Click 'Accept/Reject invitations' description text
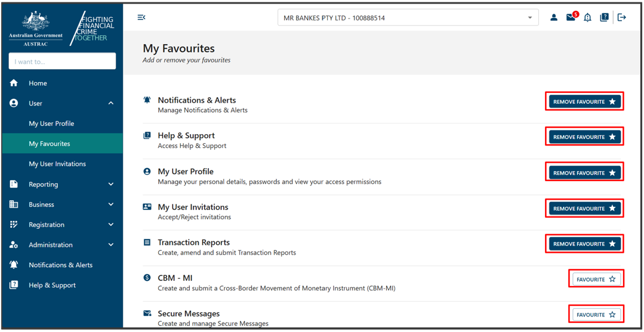The width and height of the screenshot is (644, 332). (x=194, y=217)
